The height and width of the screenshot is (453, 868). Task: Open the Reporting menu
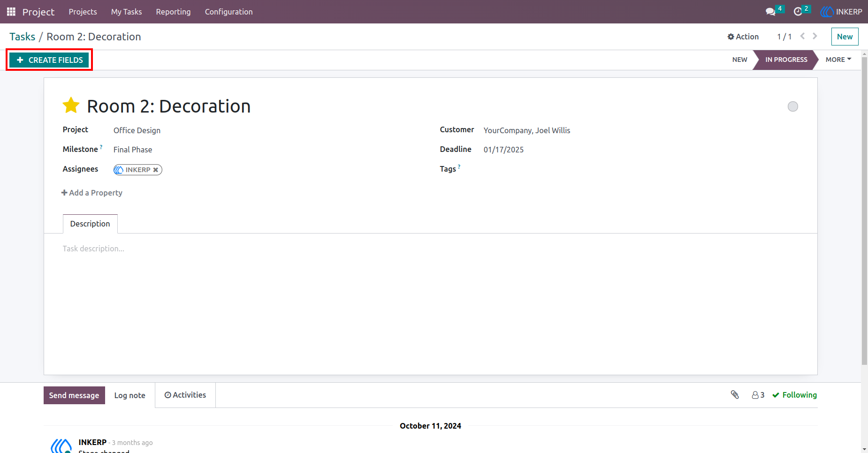(x=173, y=12)
